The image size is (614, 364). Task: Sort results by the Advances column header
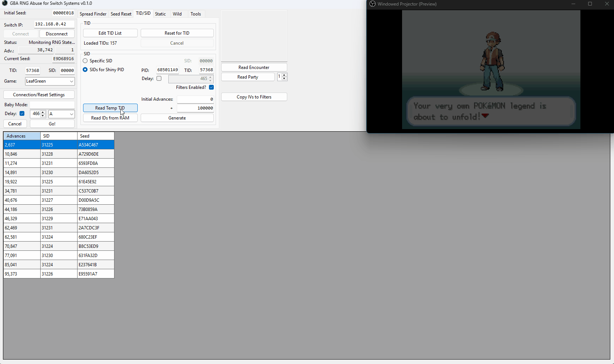click(22, 136)
